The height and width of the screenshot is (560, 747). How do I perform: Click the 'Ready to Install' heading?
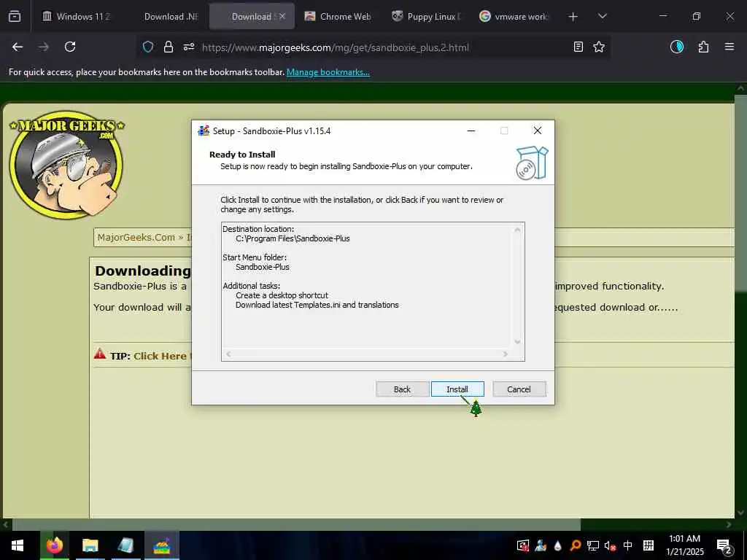click(242, 155)
